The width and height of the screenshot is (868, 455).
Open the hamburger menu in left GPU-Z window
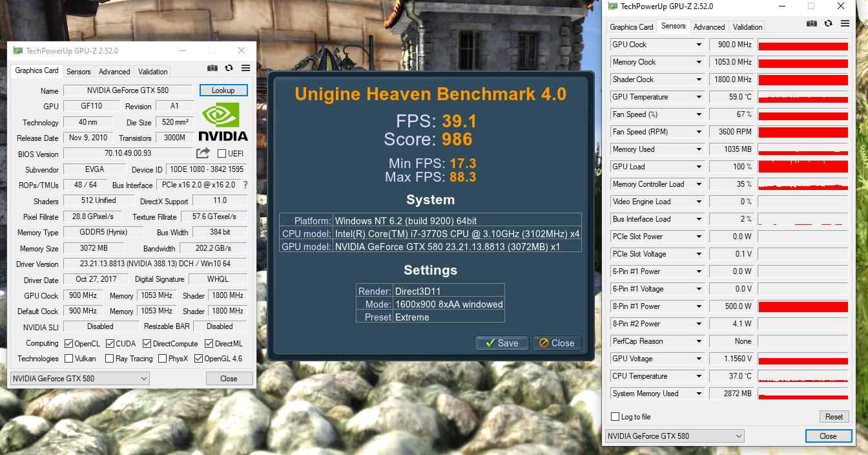click(x=245, y=69)
